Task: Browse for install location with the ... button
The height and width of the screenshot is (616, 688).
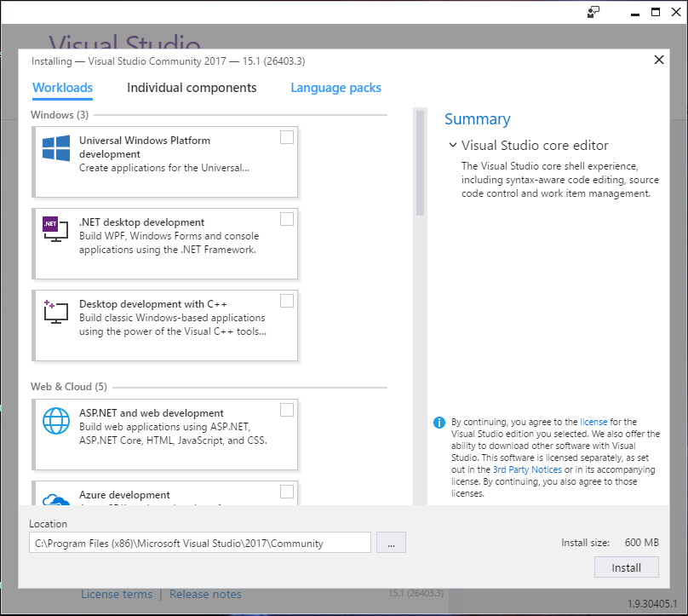Action: coord(391,543)
